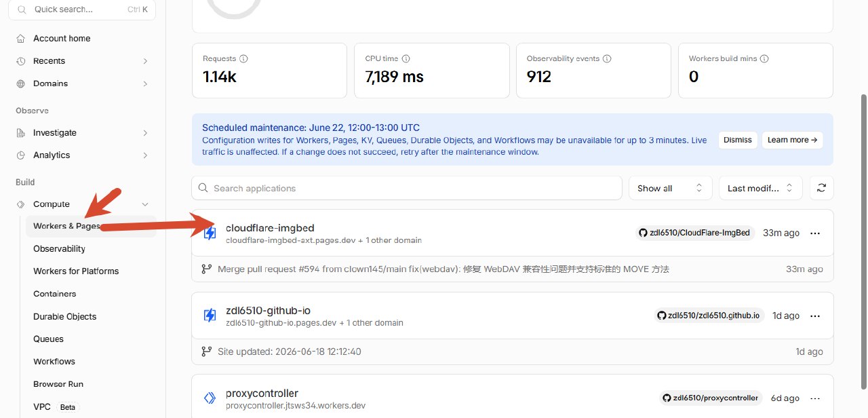Click the Account home house icon
The image size is (868, 418).
click(x=21, y=39)
